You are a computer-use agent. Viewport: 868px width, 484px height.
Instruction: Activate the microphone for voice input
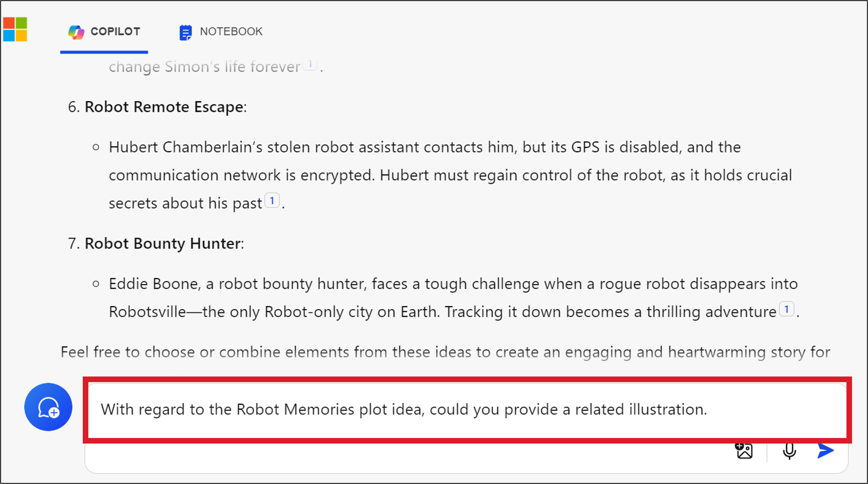pyautogui.click(x=789, y=451)
